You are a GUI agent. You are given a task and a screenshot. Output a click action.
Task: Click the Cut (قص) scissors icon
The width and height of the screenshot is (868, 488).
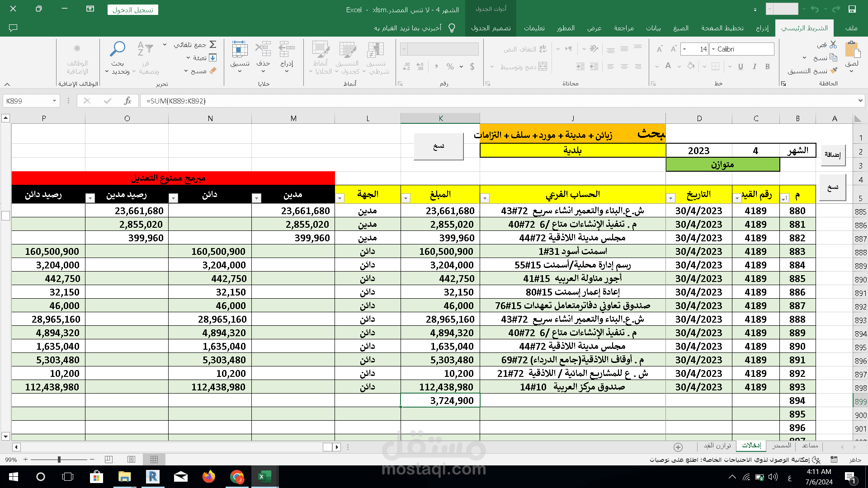[833, 45]
